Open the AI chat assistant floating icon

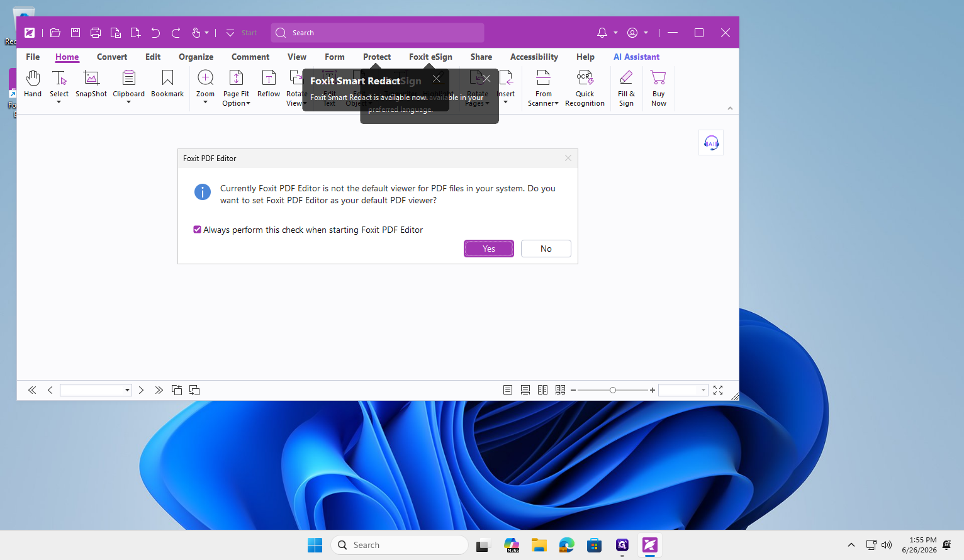711,143
